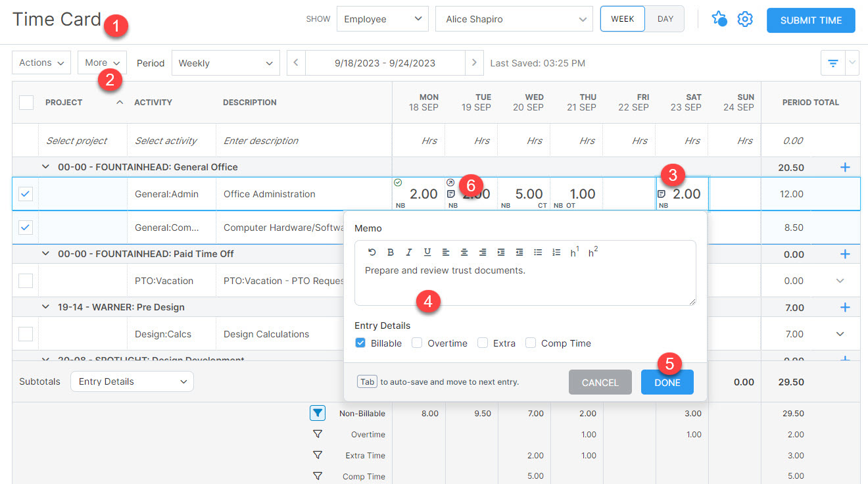Open the filter icon above the grid

[x=832, y=62]
